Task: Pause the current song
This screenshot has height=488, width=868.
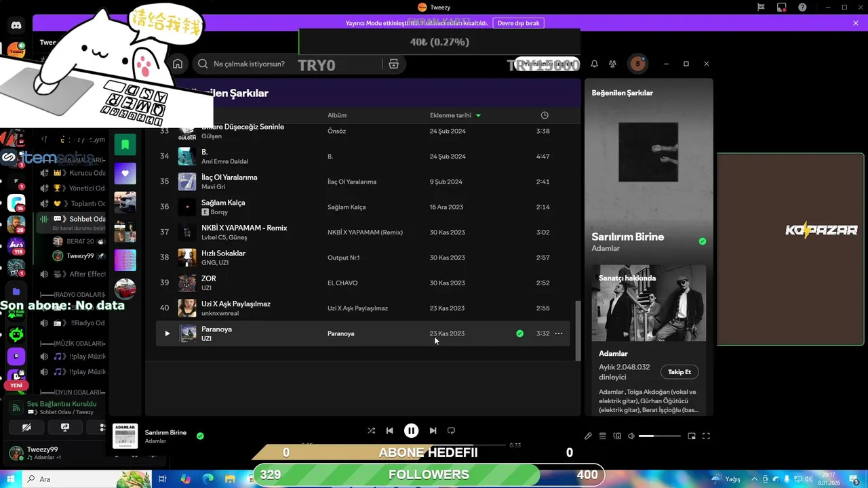Action: (x=411, y=430)
